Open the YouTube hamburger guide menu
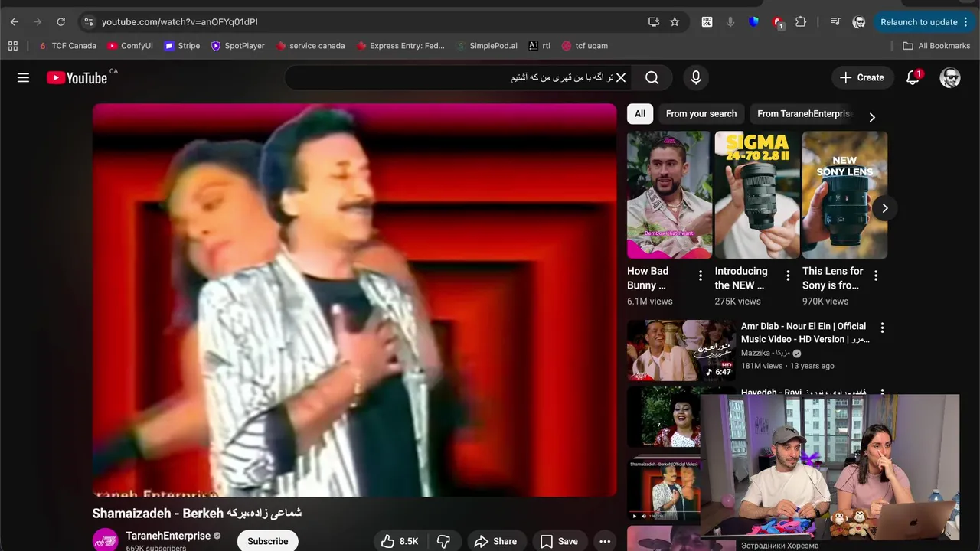980x551 pixels. 24,77
